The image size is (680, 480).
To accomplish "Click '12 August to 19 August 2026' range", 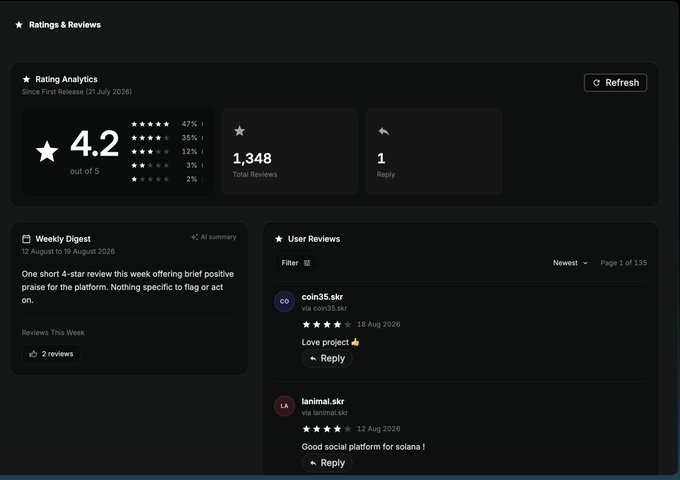I will (x=68, y=251).
